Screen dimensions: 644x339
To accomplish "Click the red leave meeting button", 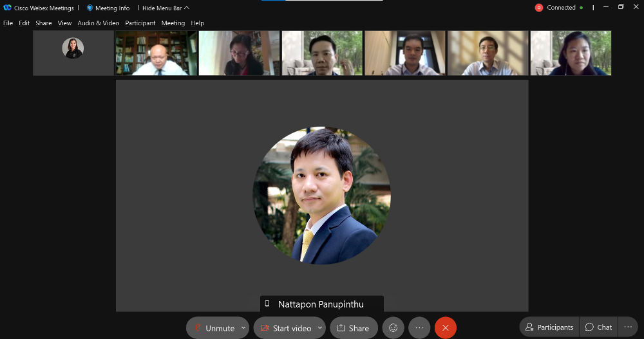I will 445,328.
